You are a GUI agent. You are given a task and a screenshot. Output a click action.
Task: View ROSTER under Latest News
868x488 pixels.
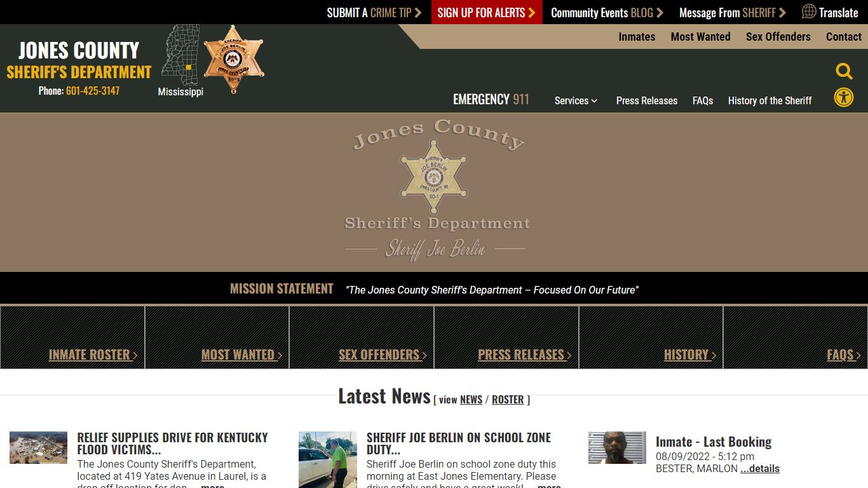click(508, 400)
